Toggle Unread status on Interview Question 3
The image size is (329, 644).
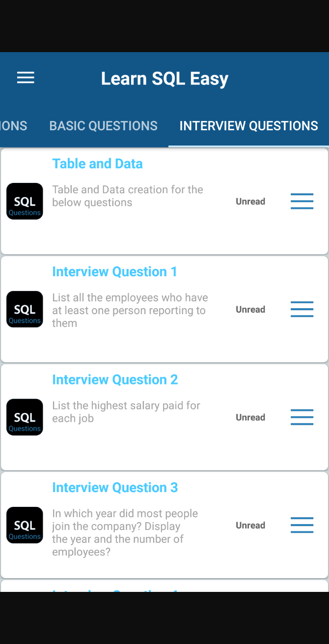click(250, 526)
